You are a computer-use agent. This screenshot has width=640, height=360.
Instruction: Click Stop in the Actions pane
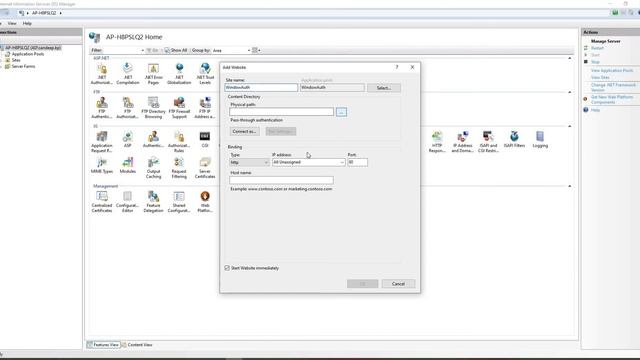coord(596,62)
